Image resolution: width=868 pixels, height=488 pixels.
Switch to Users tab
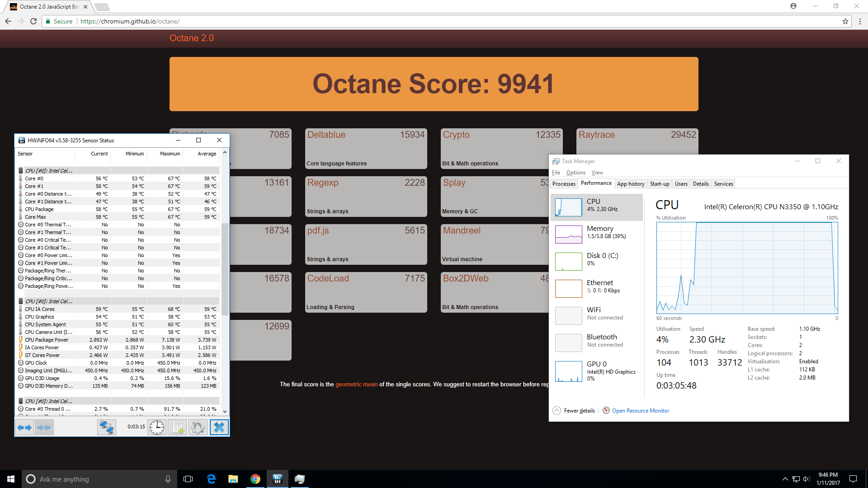pyautogui.click(x=681, y=184)
